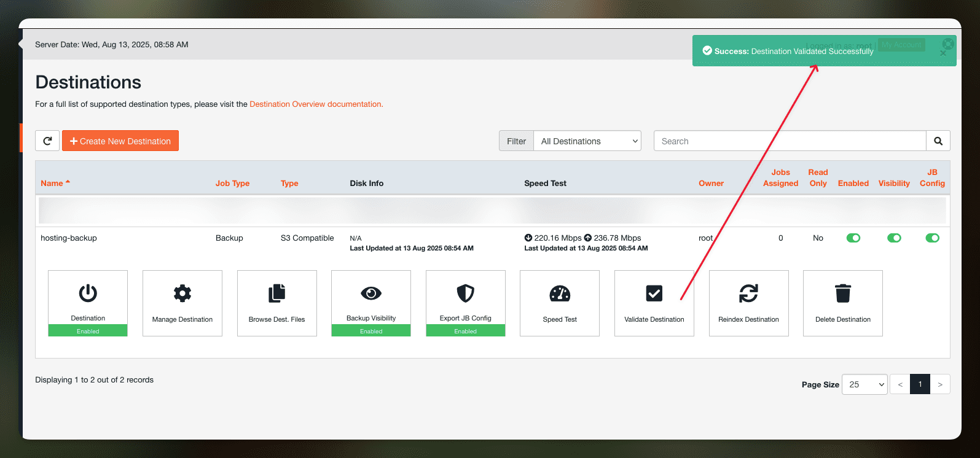Sort table by Owner column

coord(711,183)
